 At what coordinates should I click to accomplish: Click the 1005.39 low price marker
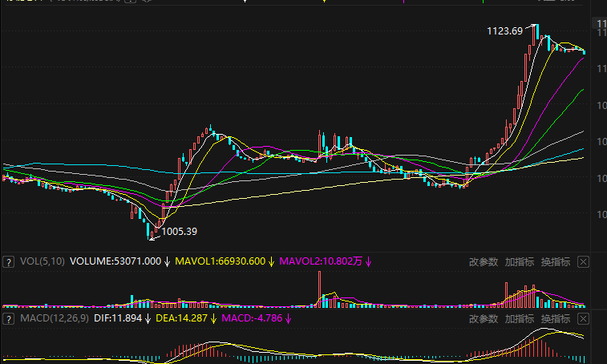tap(179, 232)
